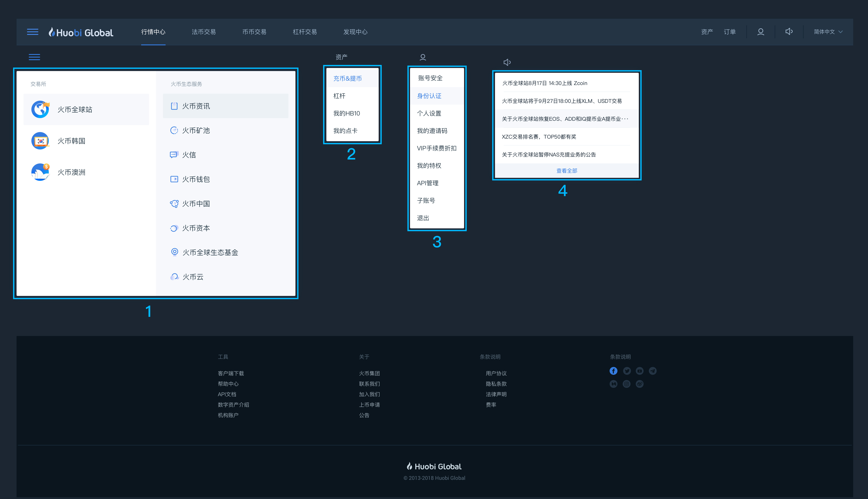This screenshot has height=499, width=868.
Task: Open the 费率 footer link
Action: [x=491, y=405]
